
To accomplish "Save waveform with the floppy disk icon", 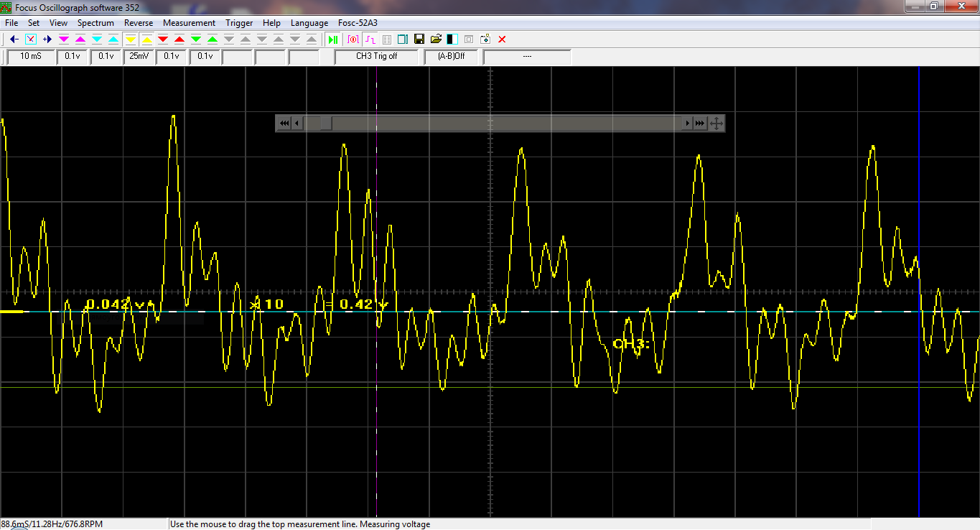I will [x=419, y=39].
